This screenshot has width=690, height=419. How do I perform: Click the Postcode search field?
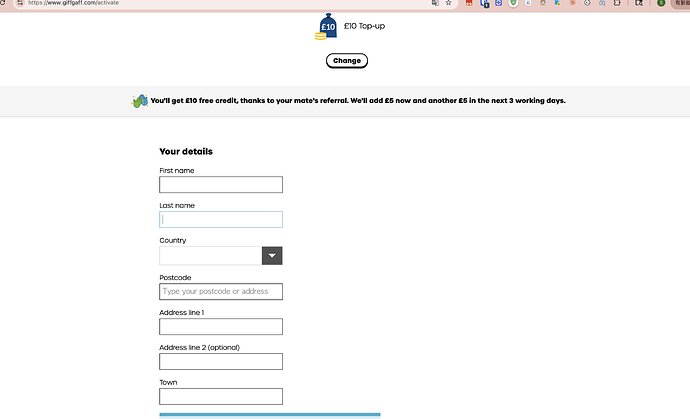[x=221, y=291]
